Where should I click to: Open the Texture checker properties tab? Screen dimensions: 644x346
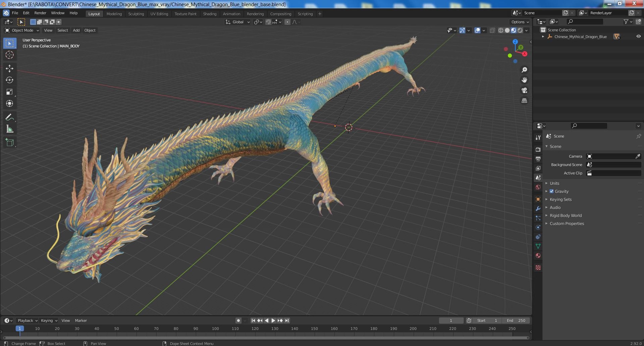pos(538,268)
